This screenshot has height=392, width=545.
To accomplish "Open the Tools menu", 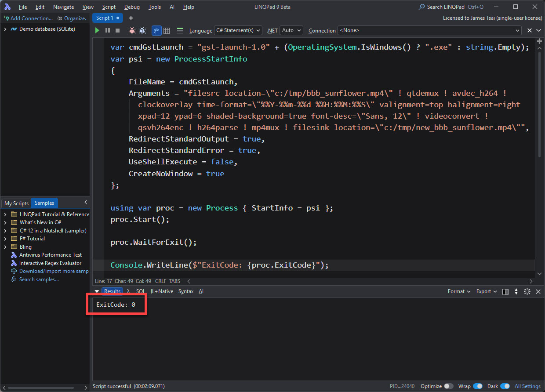I will (x=155, y=7).
